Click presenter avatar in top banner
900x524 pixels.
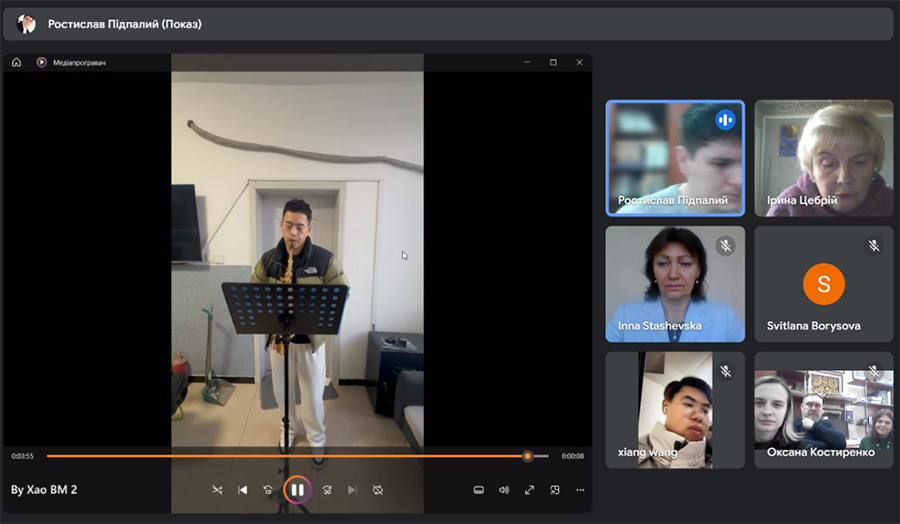pyautogui.click(x=26, y=24)
